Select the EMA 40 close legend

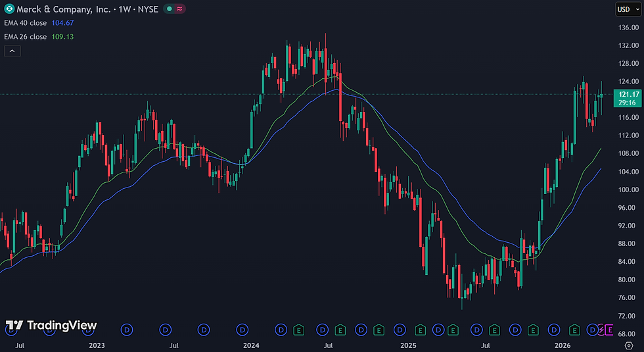[26, 23]
